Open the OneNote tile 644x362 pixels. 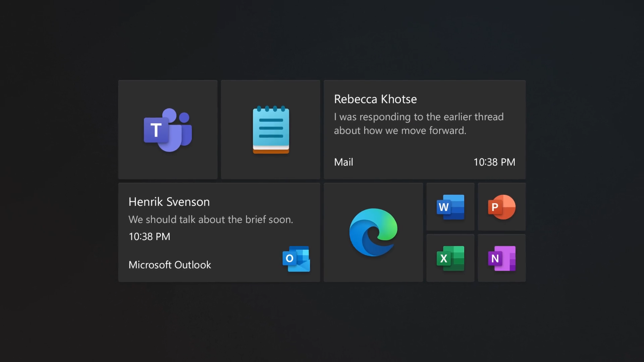coord(501,258)
